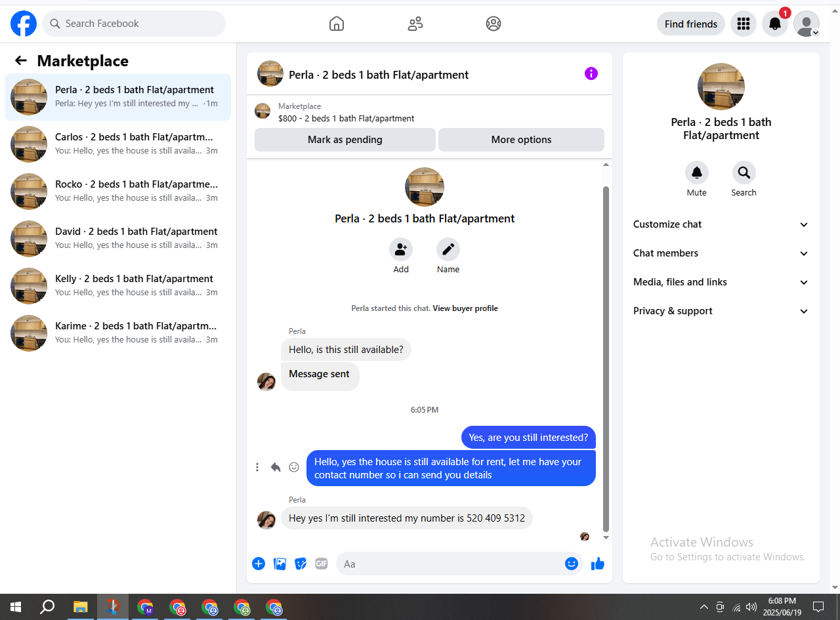
Task: Focus the Aa message input
Action: point(450,564)
